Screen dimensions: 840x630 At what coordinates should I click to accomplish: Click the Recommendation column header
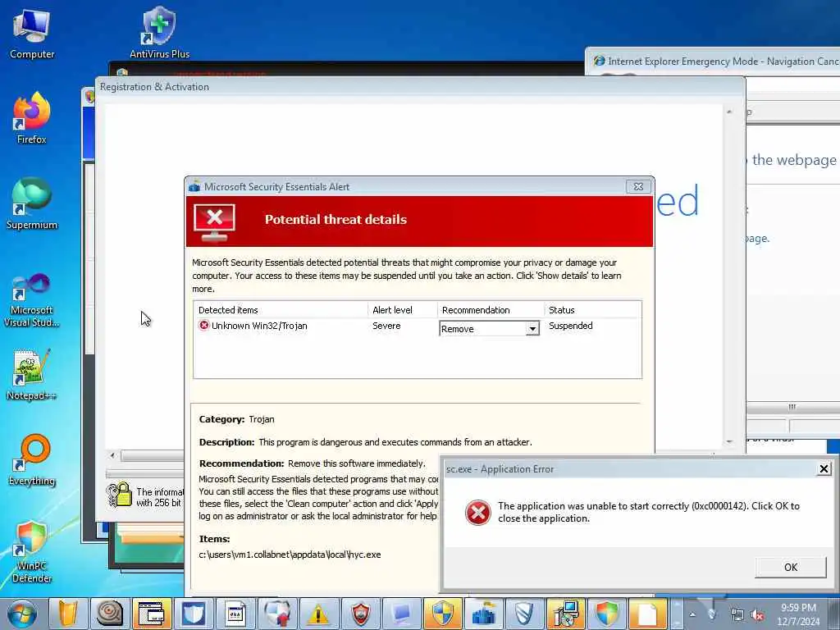coord(491,309)
